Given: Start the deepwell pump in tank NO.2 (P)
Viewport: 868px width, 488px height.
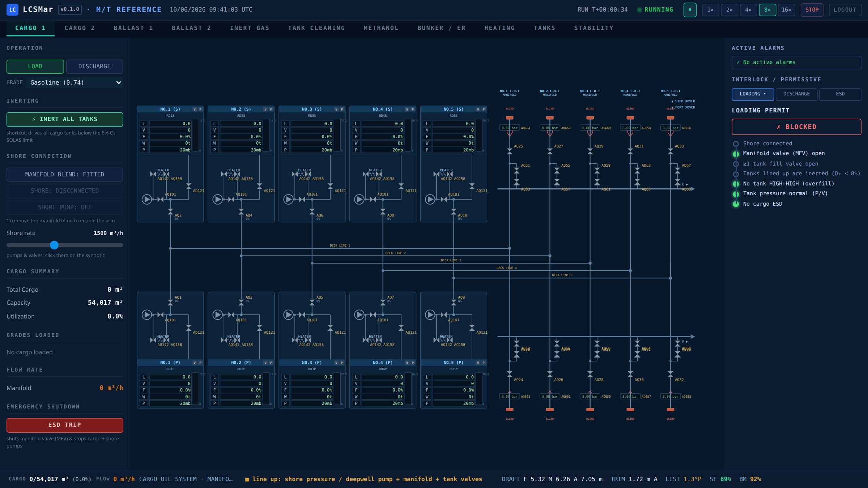Looking at the screenshot, I should (218, 315).
